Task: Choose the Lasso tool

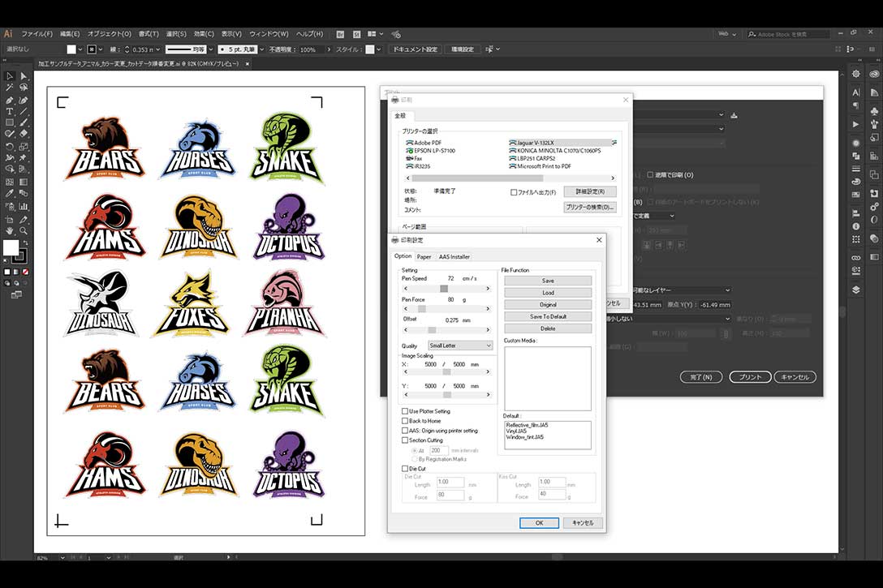Action: pos(24,88)
